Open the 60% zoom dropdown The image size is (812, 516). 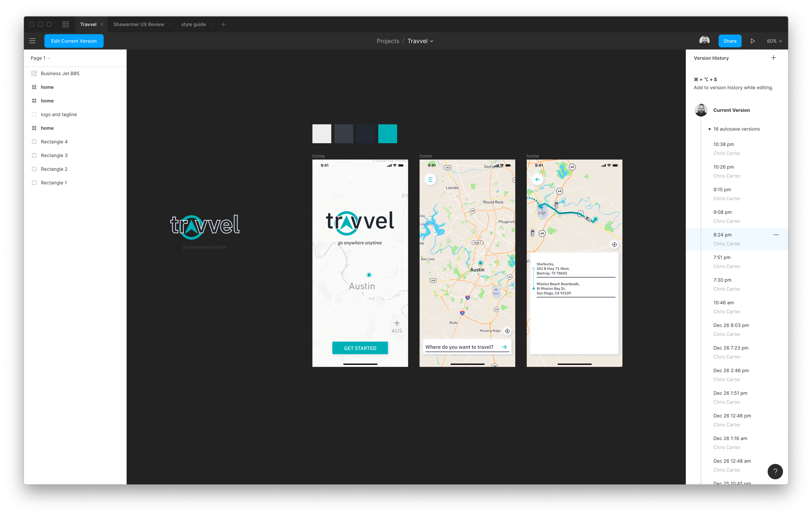[x=774, y=41]
